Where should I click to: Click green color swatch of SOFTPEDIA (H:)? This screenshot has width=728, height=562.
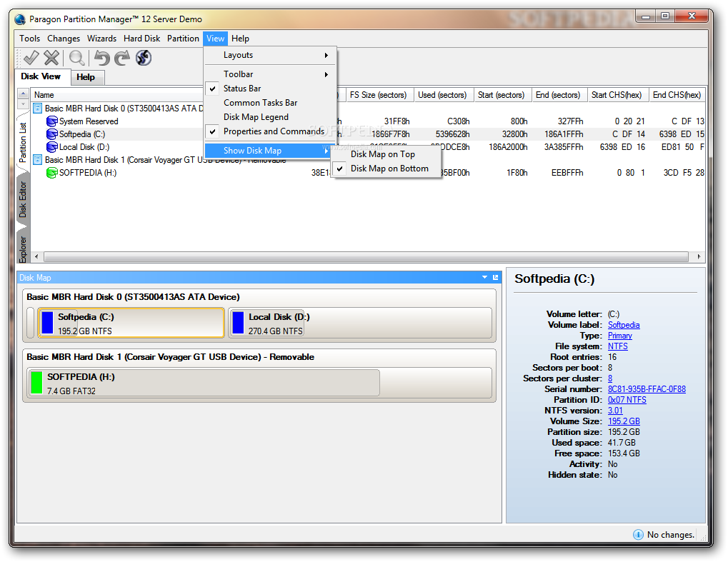coord(36,382)
